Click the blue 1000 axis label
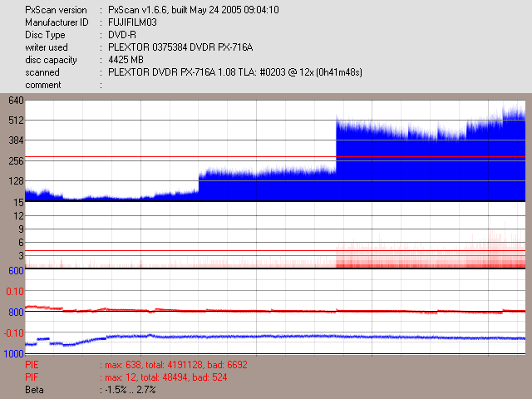Viewport: 532px width, 399px height. pos(14,354)
